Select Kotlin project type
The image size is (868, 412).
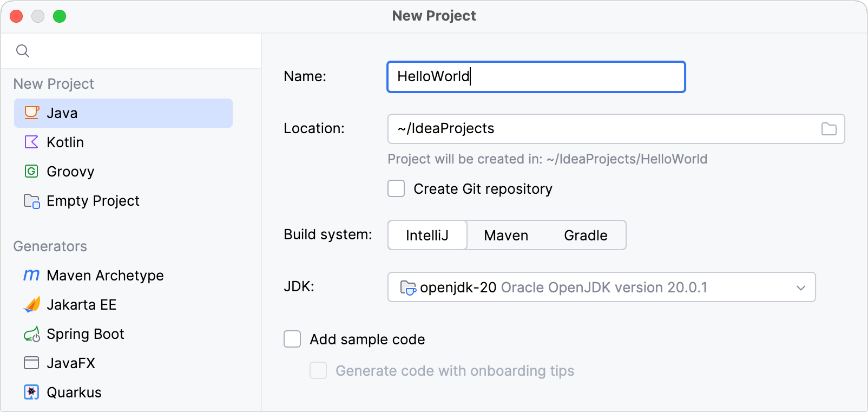[123, 142]
